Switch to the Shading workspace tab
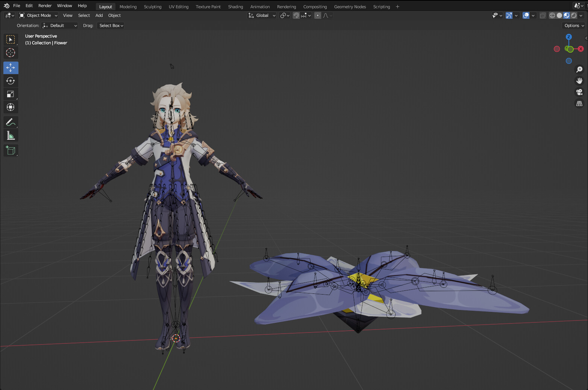588x390 pixels. pyautogui.click(x=235, y=7)
